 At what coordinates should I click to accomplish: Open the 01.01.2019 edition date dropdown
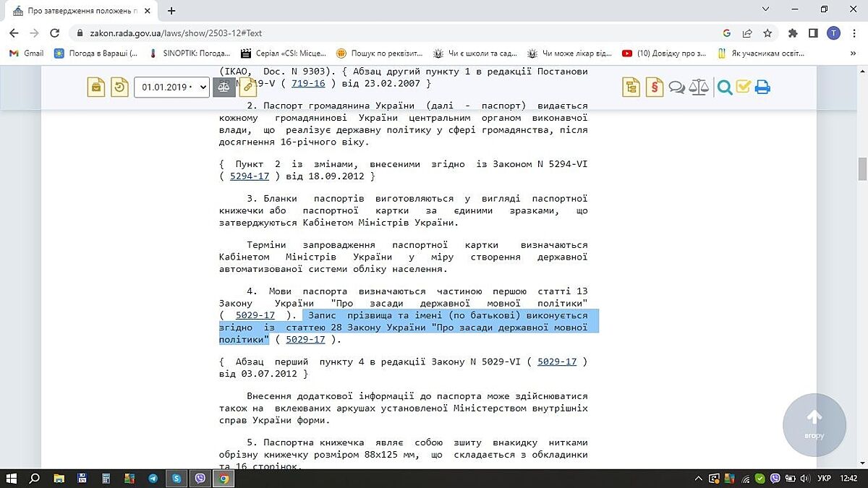[171, 87]
